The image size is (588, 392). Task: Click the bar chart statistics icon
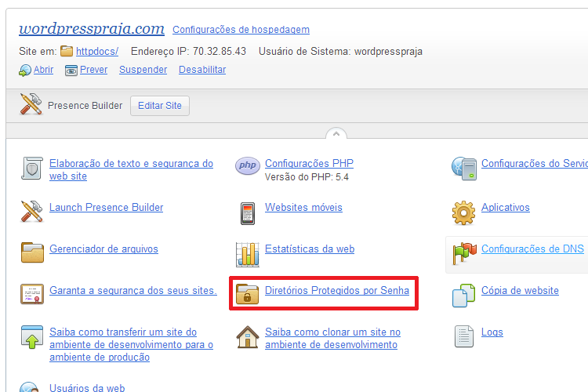[248, 255]
